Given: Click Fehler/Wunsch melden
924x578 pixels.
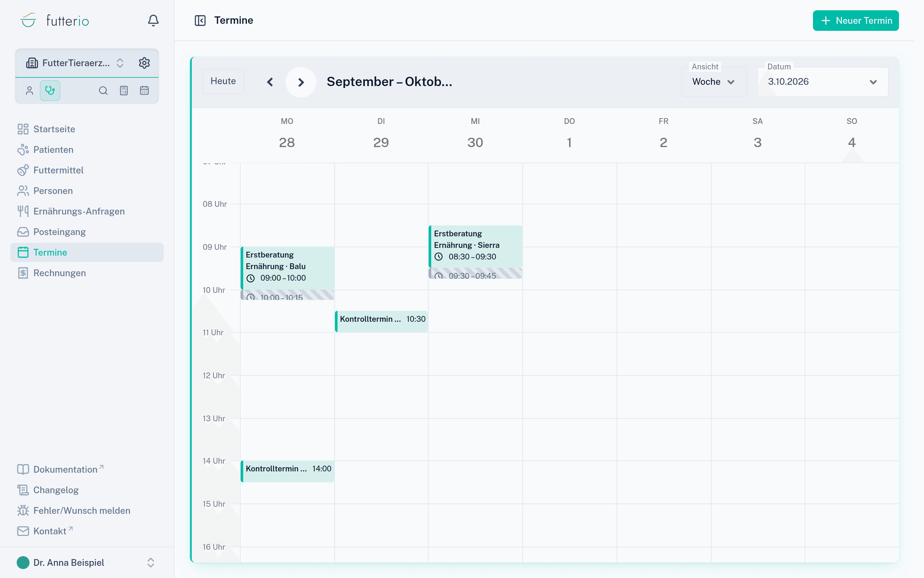Looking at the screenshot, I should tap(87, 511).
